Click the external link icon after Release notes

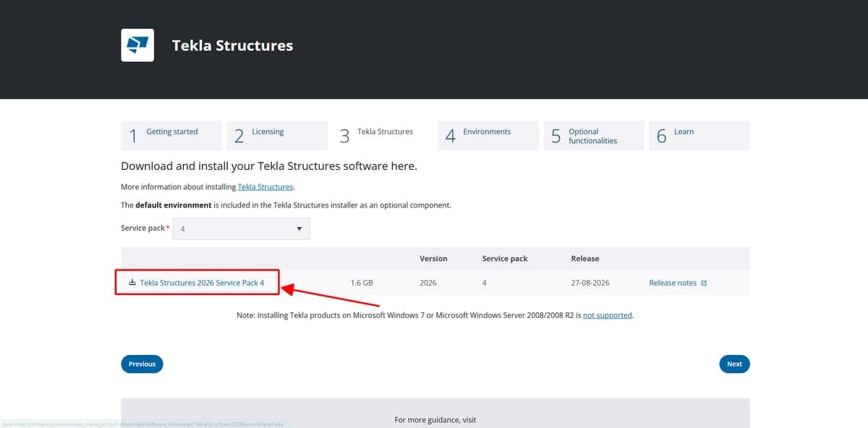[704, 283]
